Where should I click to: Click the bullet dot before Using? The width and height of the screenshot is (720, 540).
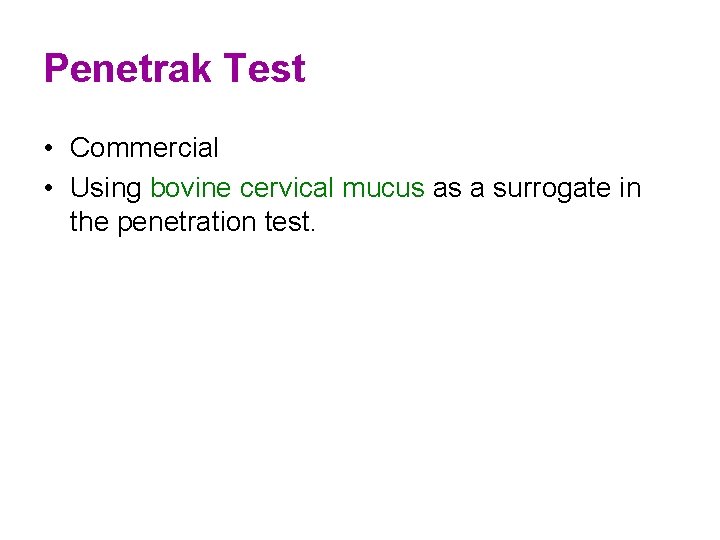pyautogui.click(x=49, y=188)
